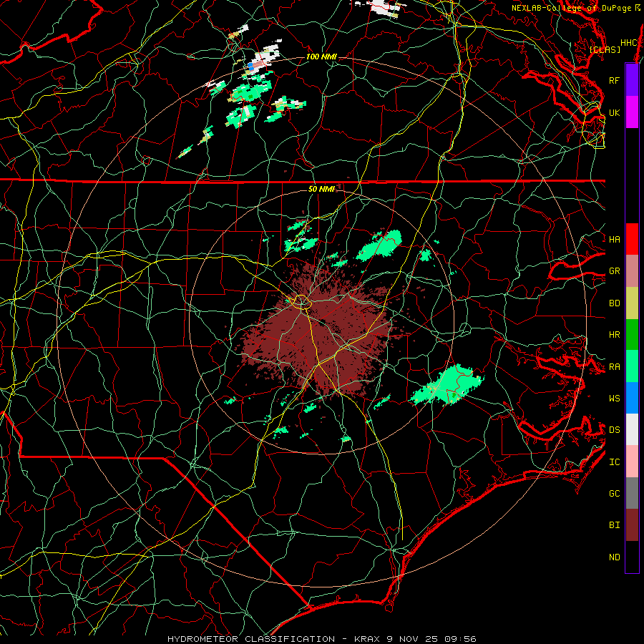The width and height of the screenshot is (644, 644).
Task: Click the DS white legend swatch
Action: click(632, 429)
